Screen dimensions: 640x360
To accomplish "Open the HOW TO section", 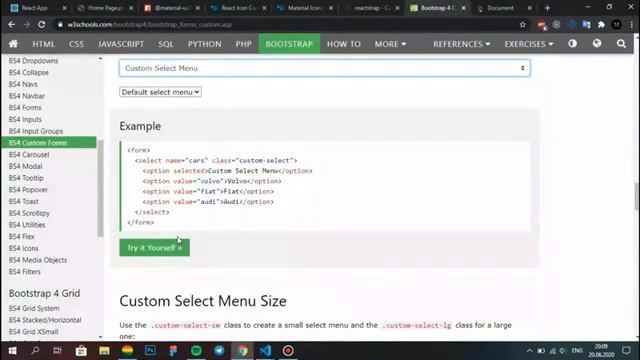I will tap(344, 44).
